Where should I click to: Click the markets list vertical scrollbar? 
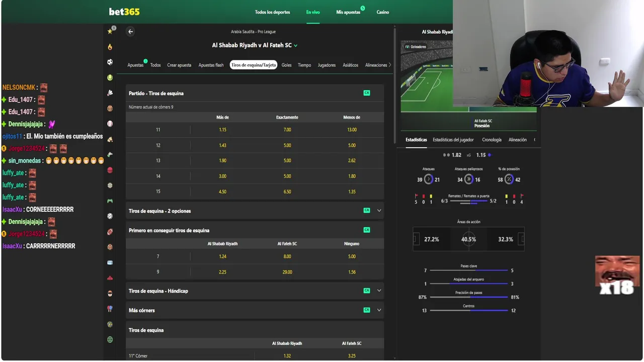click(395, 85)
